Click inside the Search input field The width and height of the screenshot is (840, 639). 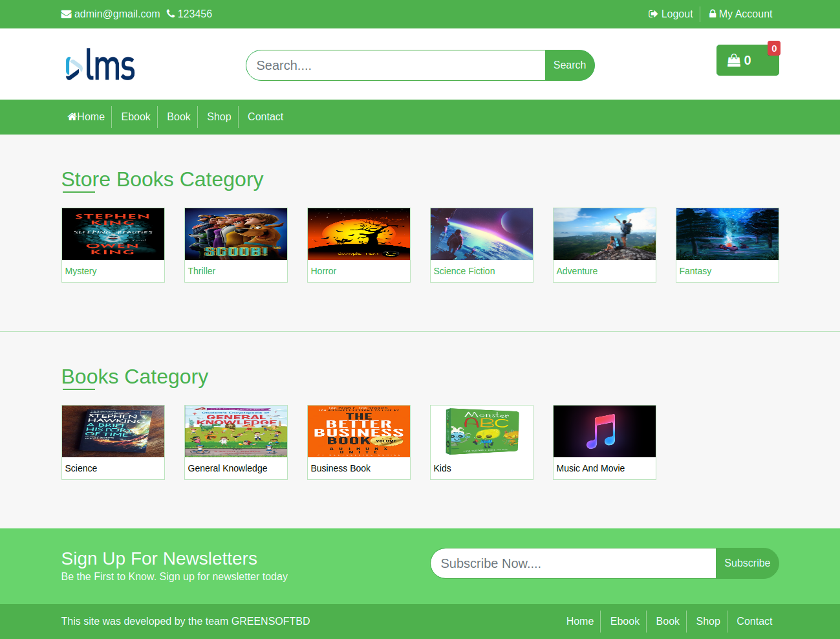coord(394,65)
